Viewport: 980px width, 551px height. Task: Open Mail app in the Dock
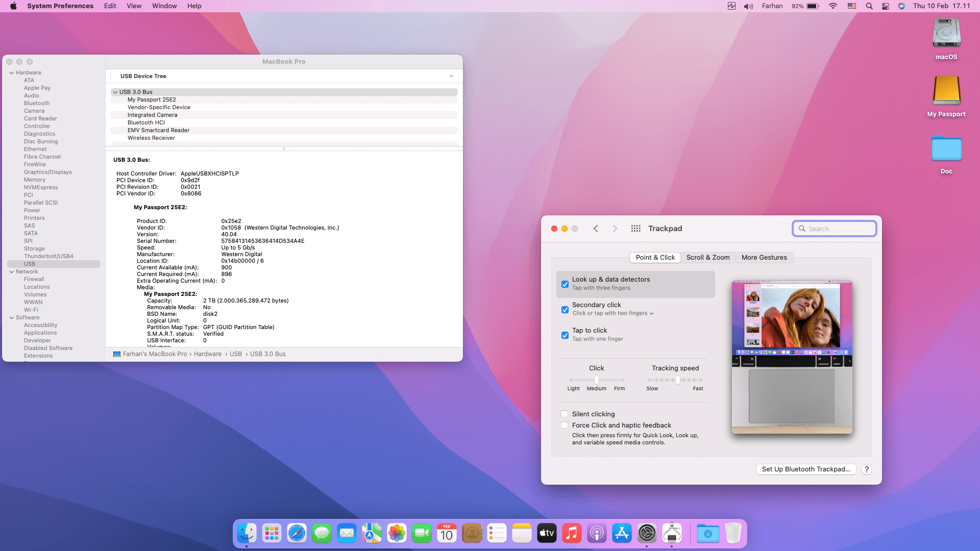347,533
